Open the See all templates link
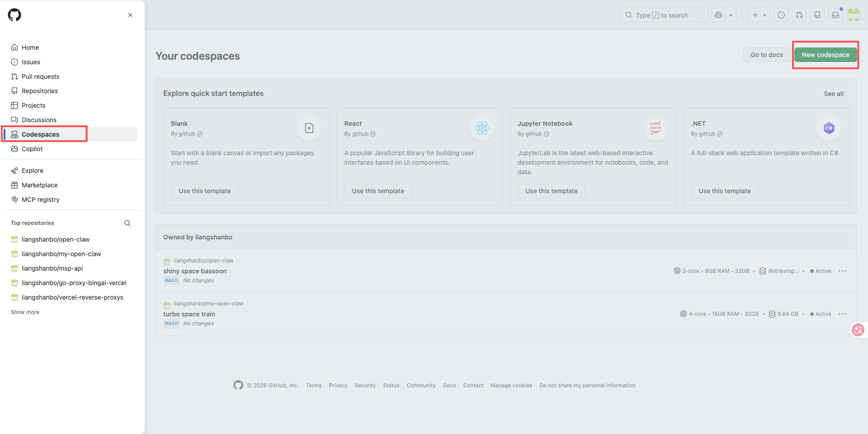This screenshot has height=434, width=868. tap(834, 94)
